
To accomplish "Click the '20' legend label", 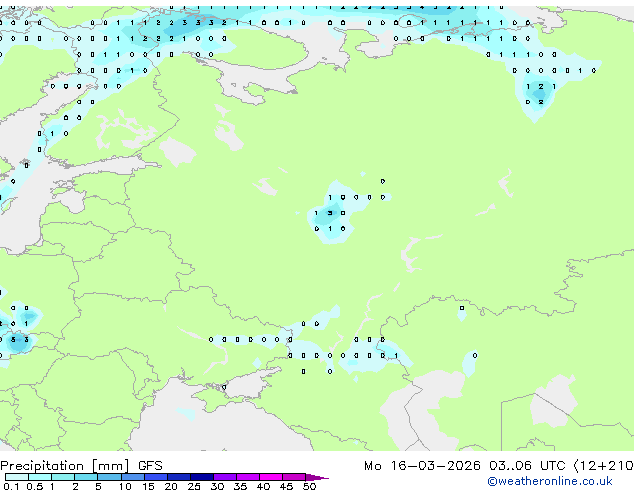I will tap(171, 486).
